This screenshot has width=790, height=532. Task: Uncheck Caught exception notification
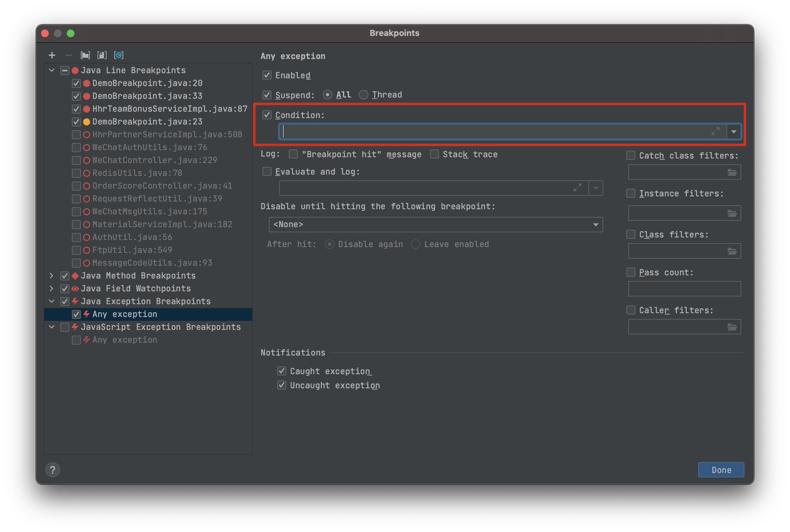point(281,371)
